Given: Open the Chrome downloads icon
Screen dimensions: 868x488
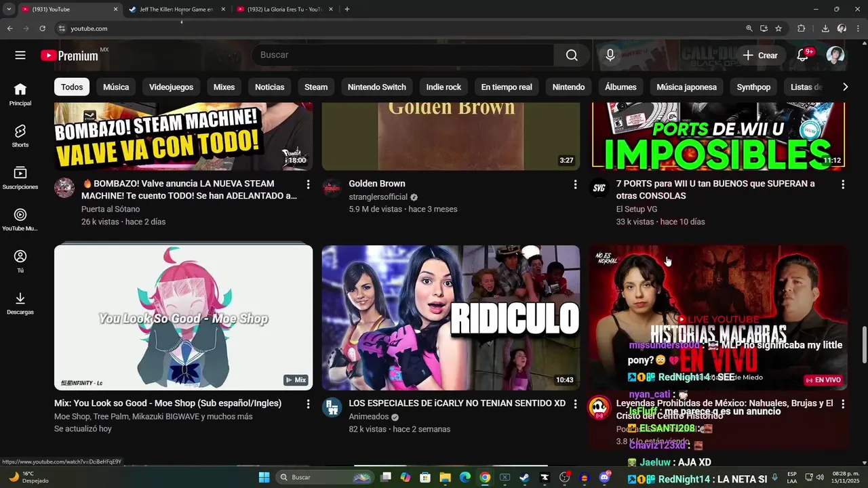Looking at the screenshot, I should pos(825,28).
